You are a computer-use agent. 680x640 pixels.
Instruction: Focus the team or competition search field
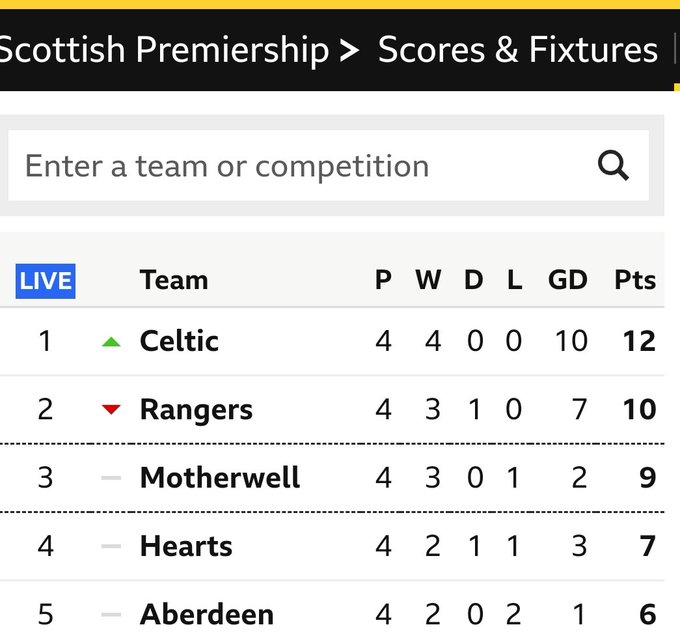click(329, 165)
